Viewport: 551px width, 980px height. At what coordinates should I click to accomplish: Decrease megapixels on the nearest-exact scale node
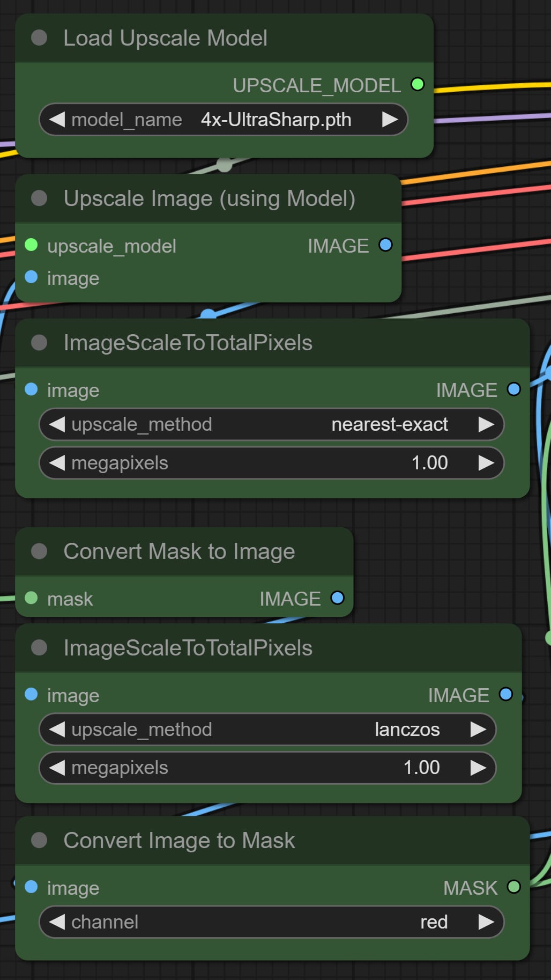[x=57, y=463]
